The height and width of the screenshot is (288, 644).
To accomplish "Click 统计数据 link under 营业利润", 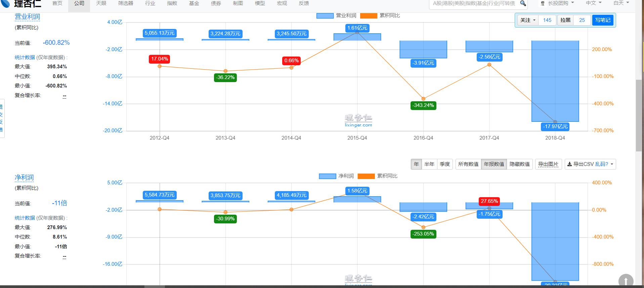I will (x=25, y=58).
